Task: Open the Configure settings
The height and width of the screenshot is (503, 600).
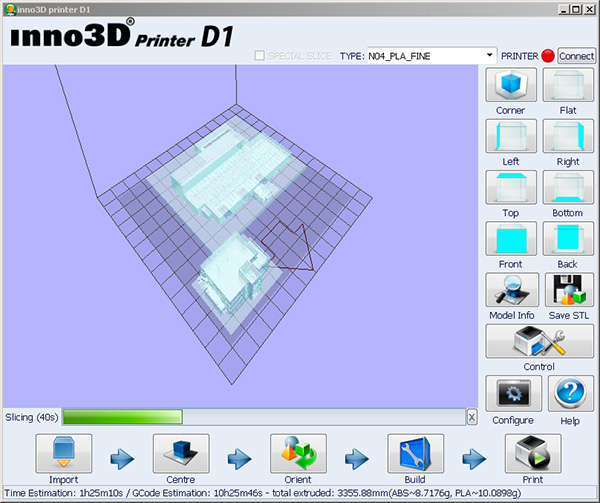Action: pos(514,393)
